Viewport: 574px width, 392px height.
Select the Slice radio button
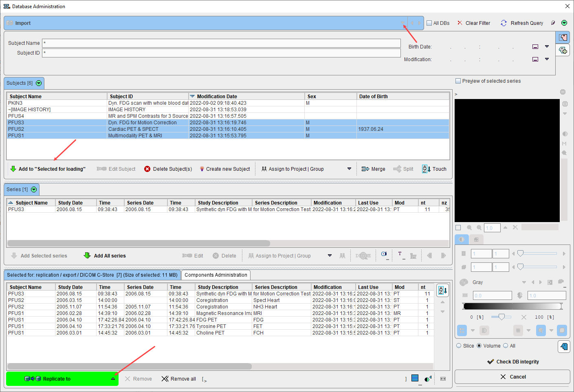click(459, 346)
